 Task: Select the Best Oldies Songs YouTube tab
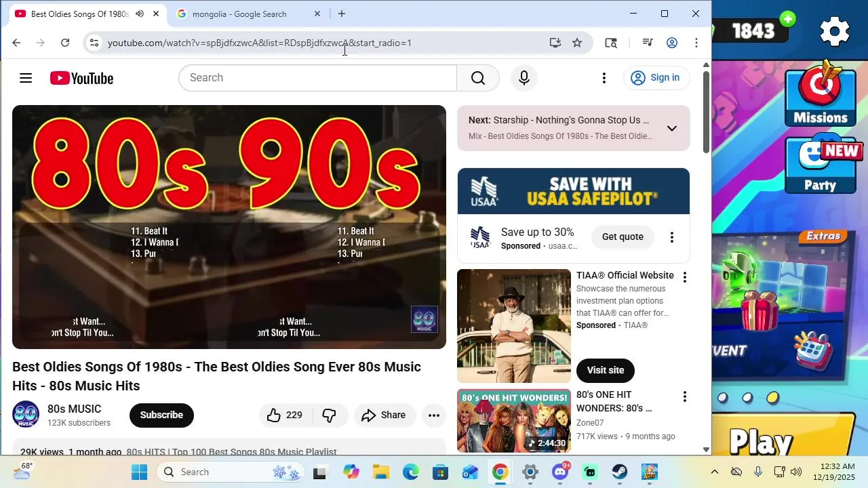pos(87,14)
